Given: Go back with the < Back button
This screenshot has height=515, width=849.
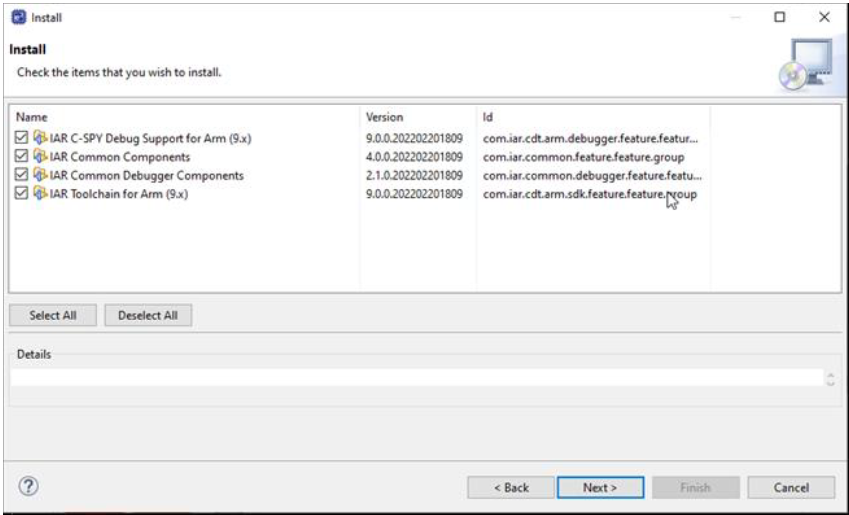Looking at the screenshot, I should pyautogui.click(x=511, y=487).
